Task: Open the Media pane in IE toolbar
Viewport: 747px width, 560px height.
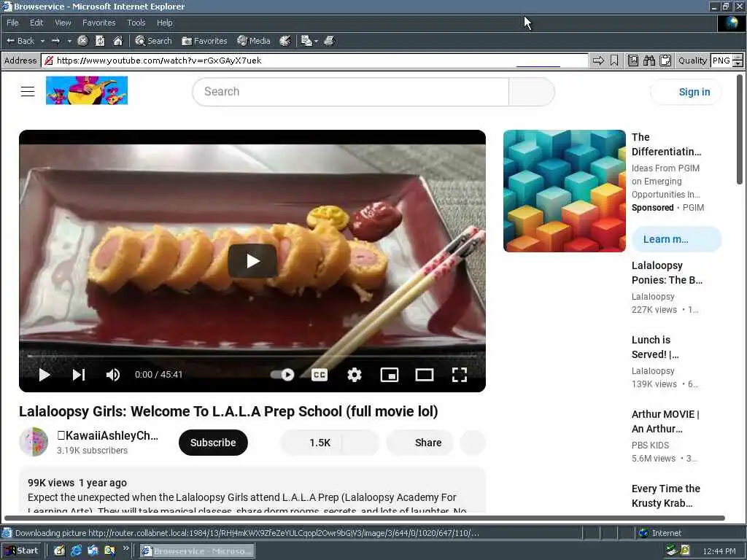Action: [x=254, y=41]
